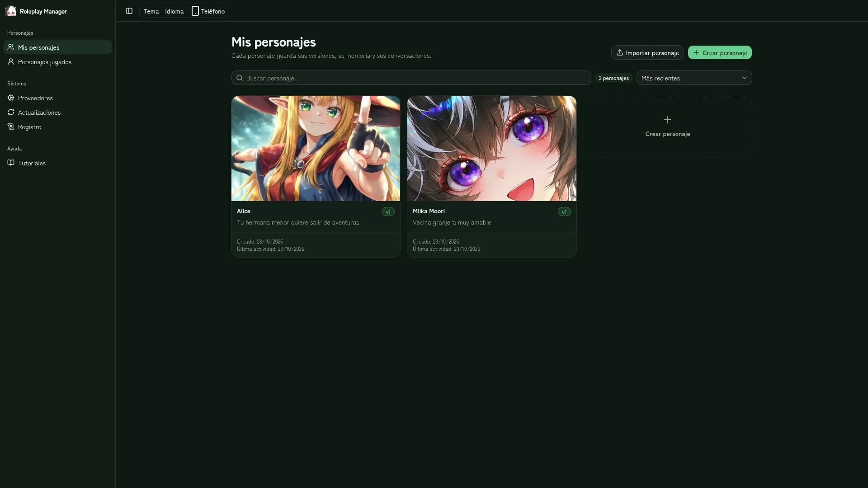The height and width of the screenshot is (488, 868).
Task: Click the plus icon in empty card
Action: 668,120
